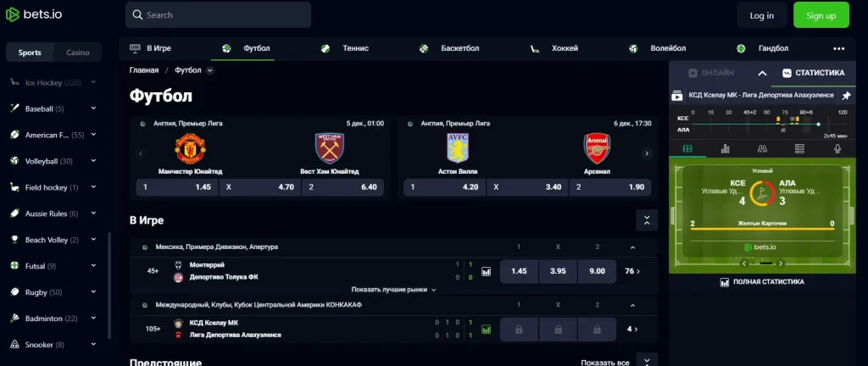Expand the Baseball sidebar chevron
The height and width of the screenshot is (366, 868).
[93, 108]
